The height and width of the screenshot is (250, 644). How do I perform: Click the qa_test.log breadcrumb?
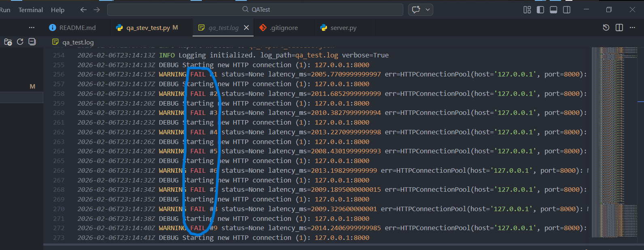click(x=78, y=42)
